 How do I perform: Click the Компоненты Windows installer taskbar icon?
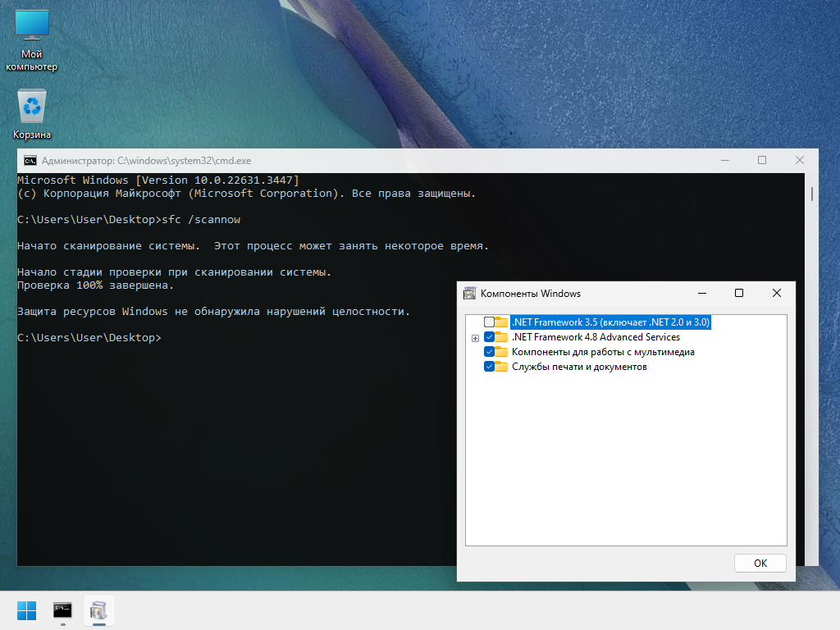99,610
